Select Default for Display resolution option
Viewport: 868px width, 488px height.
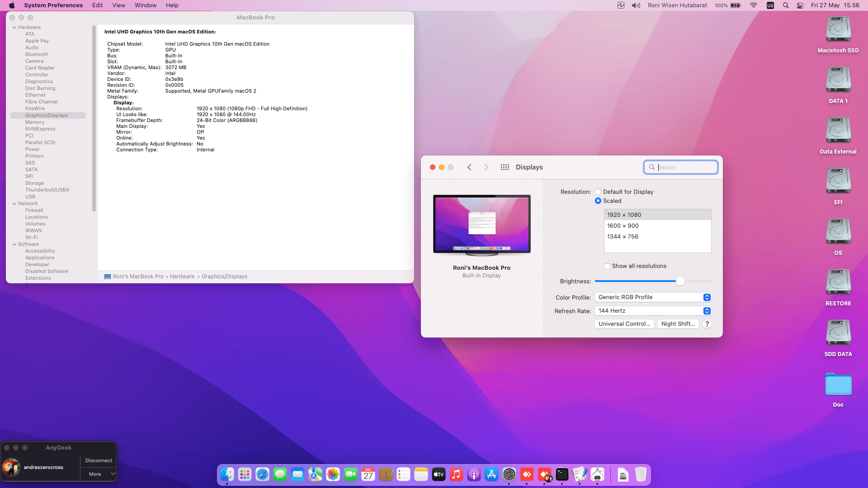pos(598,192)
